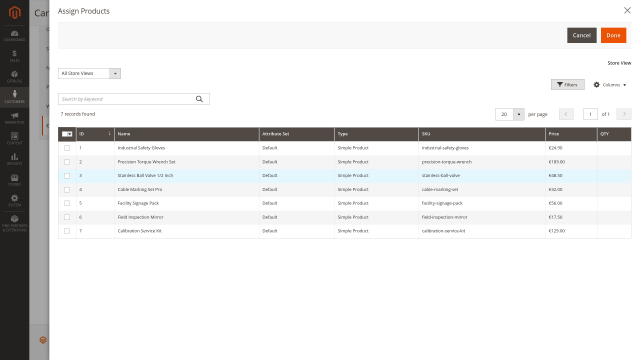Click SKU 'precision-torque-wrench'
This screenshot has height=360, width=640.
447,162
